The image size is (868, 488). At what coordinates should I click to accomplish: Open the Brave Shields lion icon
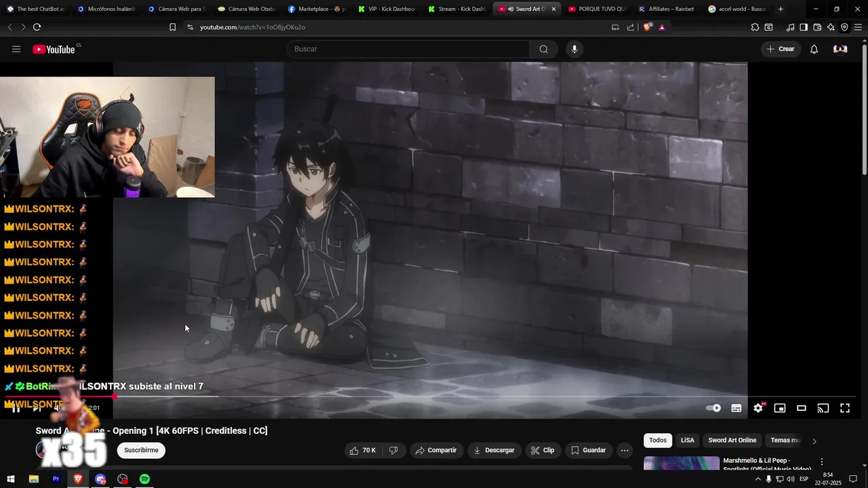[647, 27]
